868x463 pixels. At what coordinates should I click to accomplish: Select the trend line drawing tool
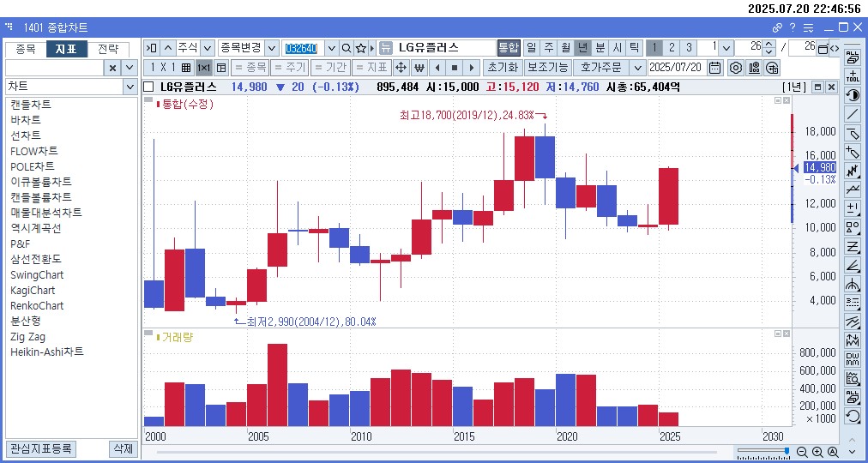click(x=853, y=115)
